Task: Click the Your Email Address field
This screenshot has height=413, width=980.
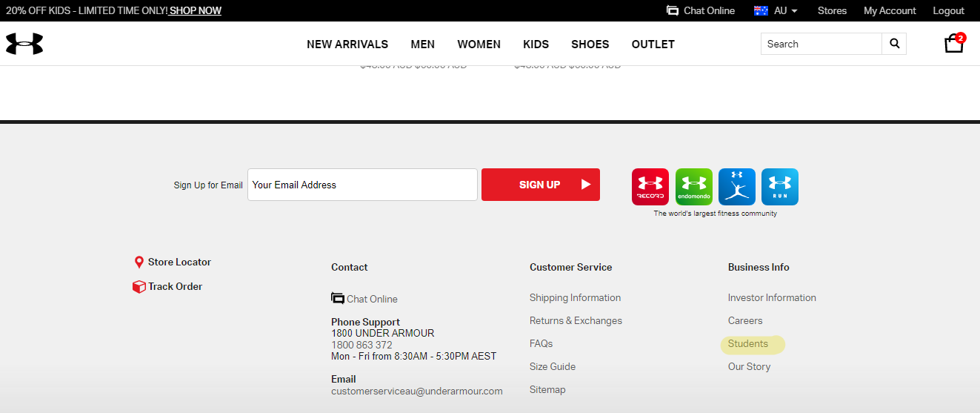Action: coord(362,185)
